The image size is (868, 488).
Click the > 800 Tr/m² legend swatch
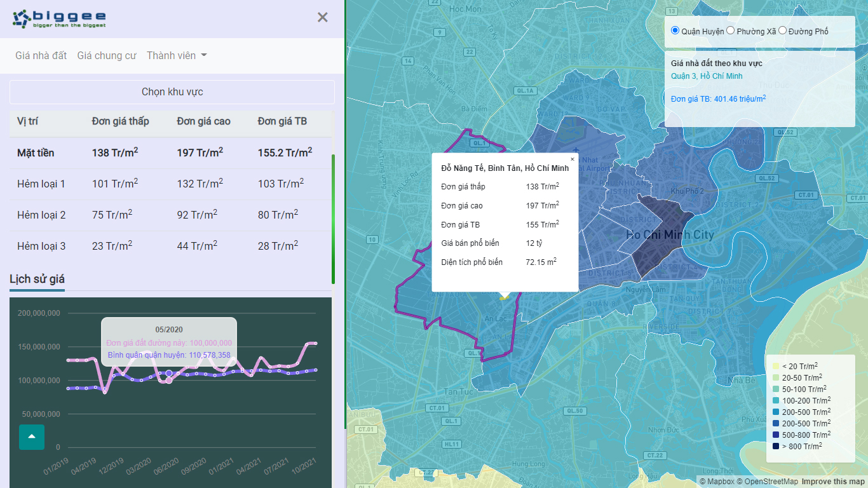776,446
